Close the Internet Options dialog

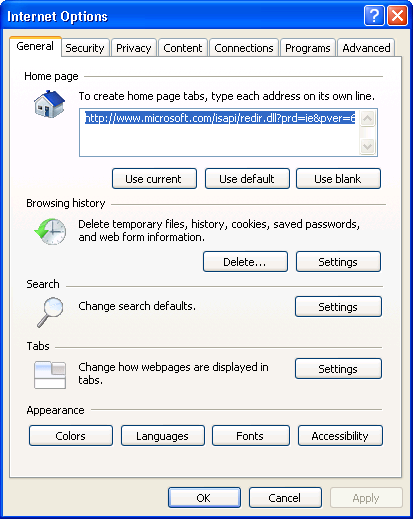[x=397, y=15]
